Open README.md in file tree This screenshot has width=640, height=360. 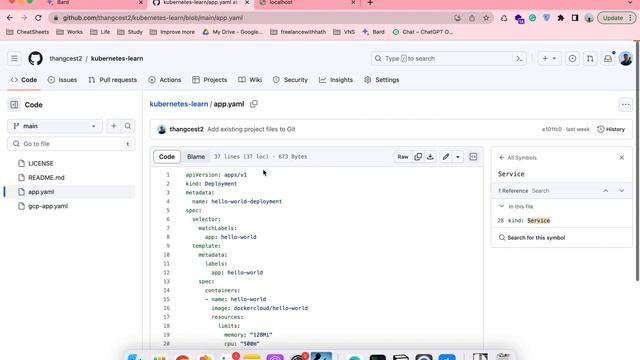coord(46,178)
